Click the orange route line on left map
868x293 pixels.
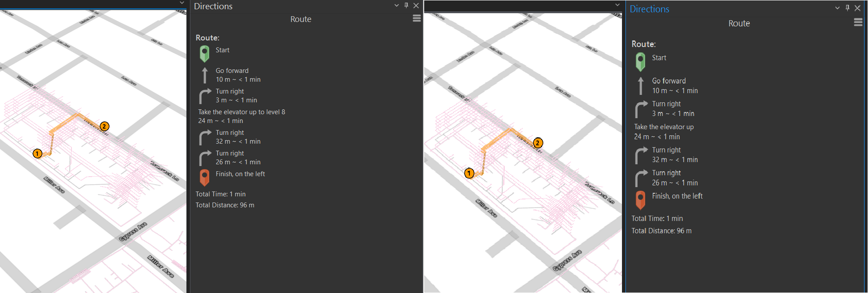coord(64,123)
